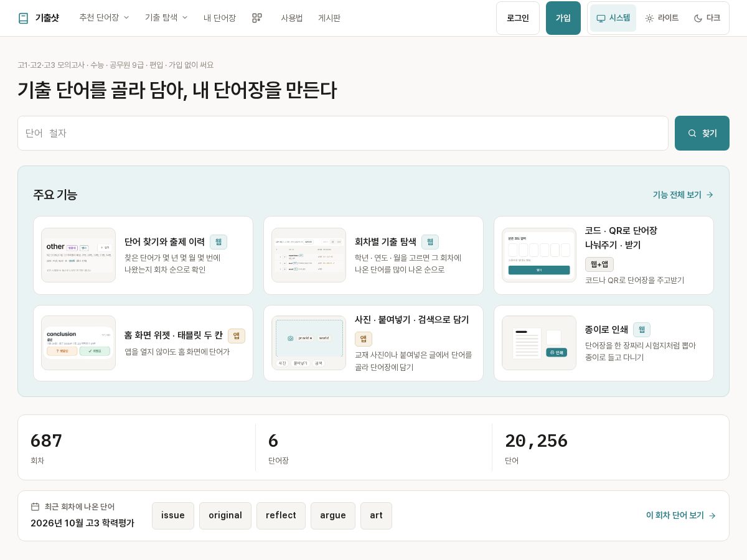Click the 기출샷 book logo icon
747x560 pixels.
(23, 18)
